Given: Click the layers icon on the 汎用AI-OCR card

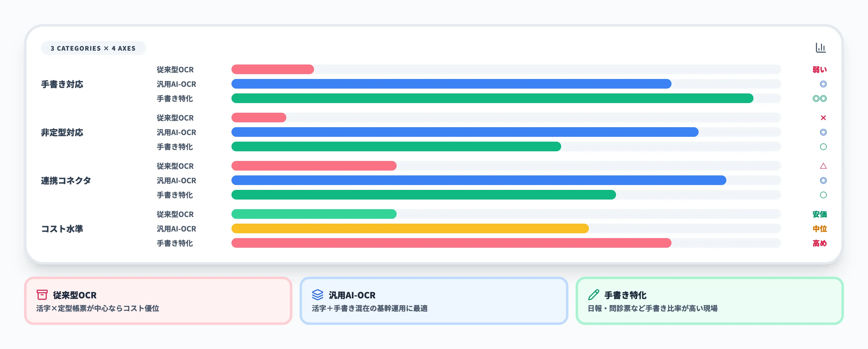Looking at the screenshot, I should coord(318,295).
